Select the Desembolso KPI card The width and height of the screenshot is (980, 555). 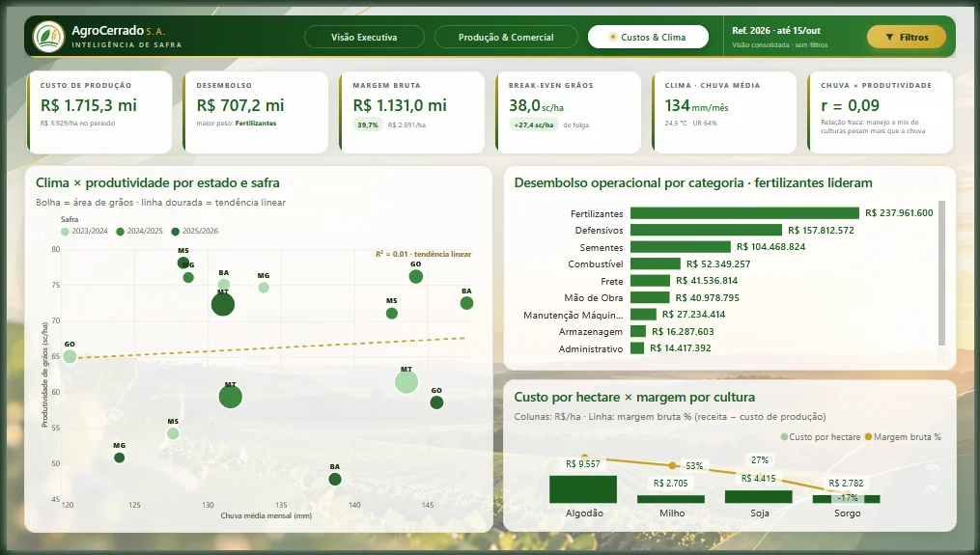tap(256, 112)
